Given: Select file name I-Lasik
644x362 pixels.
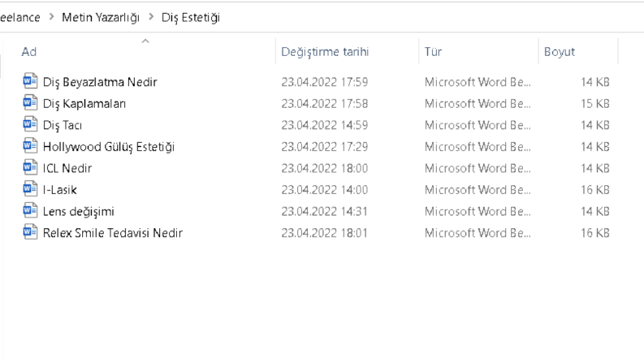Looking at the screenshot, I should (x=60, y=190).
